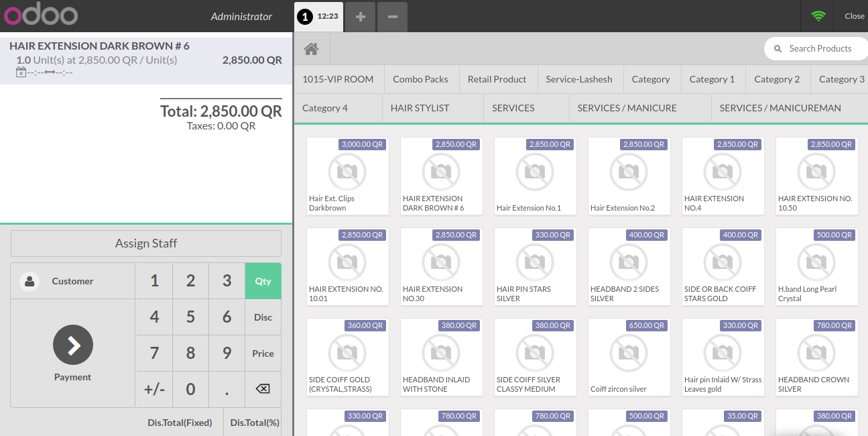
Task: Add HAIR EXTENSION NO. 10.50 product
Action: [x=817, y=176]
